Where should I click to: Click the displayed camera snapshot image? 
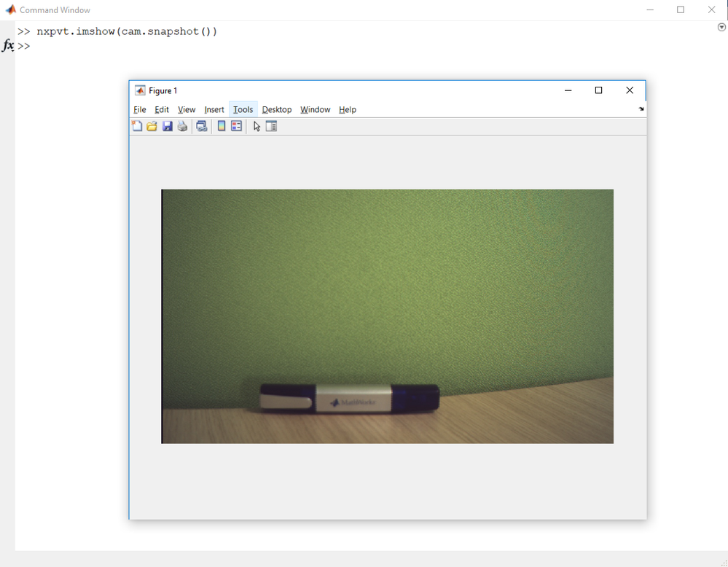(387, 316)
